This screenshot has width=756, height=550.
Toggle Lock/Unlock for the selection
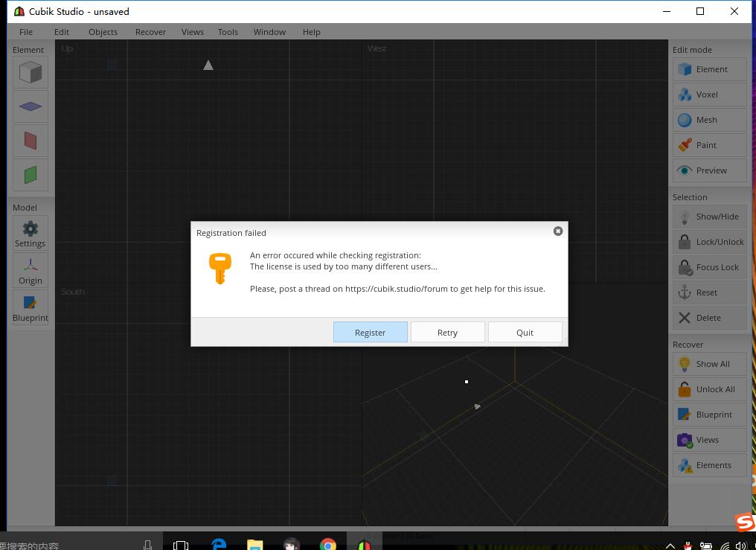click(709, 242)
